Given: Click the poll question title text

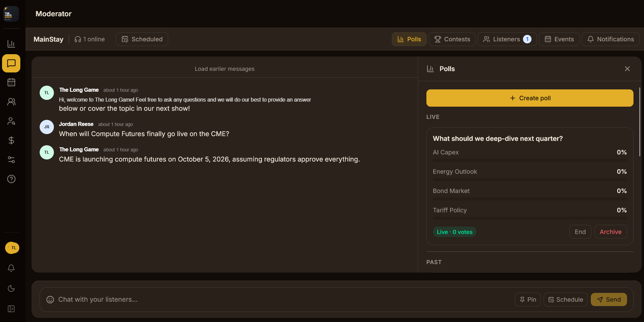Looking at the screenshot, I should (498, 138).
